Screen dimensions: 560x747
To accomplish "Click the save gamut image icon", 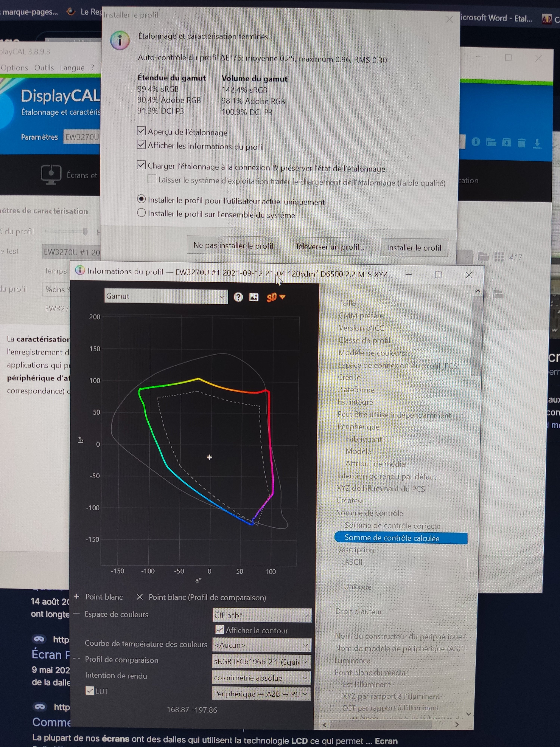I will click(254, 297).
